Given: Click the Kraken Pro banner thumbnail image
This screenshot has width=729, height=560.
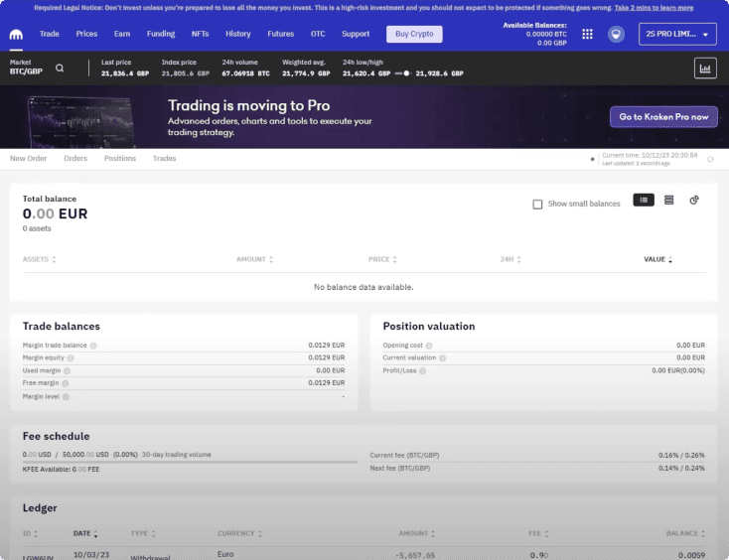Looking at the screenshot, I should point(81,122).
